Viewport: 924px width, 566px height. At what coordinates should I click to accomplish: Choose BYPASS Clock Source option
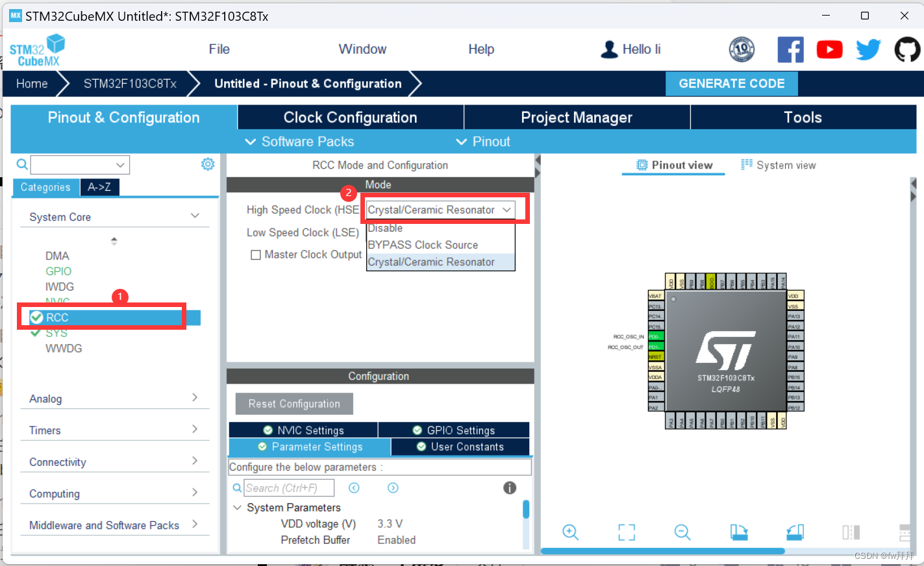[440, 245]
